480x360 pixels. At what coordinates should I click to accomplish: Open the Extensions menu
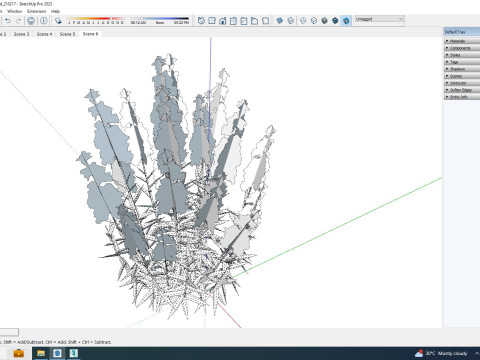[37, 11]
